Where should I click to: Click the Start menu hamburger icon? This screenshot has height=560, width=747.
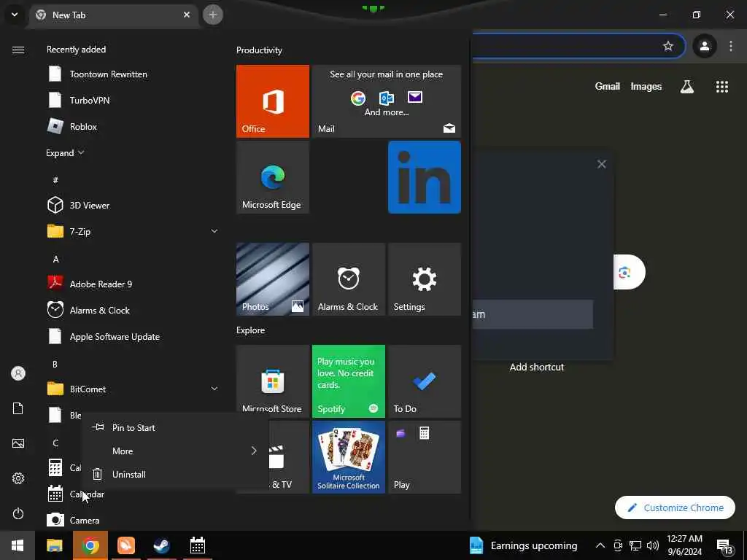pyautogui.click(x=18, y=50)
